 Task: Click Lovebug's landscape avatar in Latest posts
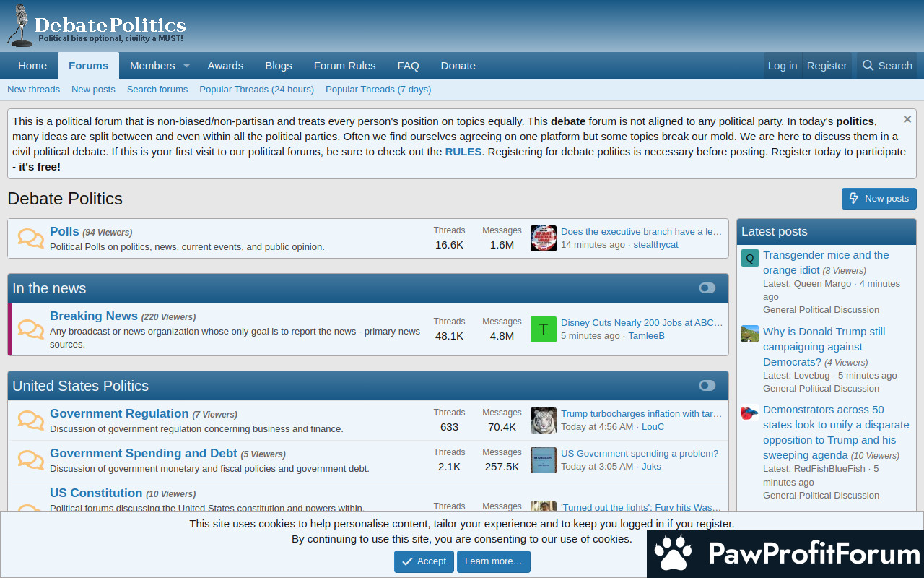(x=750, y=334)
